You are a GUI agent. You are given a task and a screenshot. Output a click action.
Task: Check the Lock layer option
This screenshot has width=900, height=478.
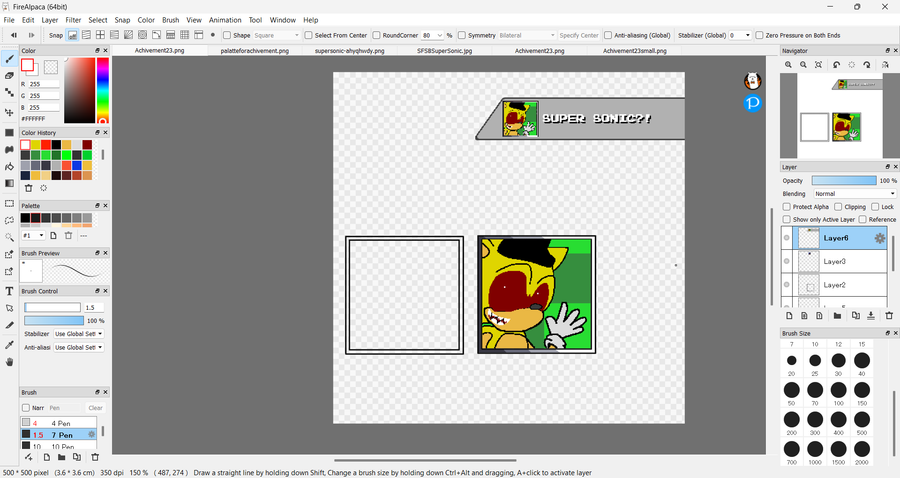(875, 207)
